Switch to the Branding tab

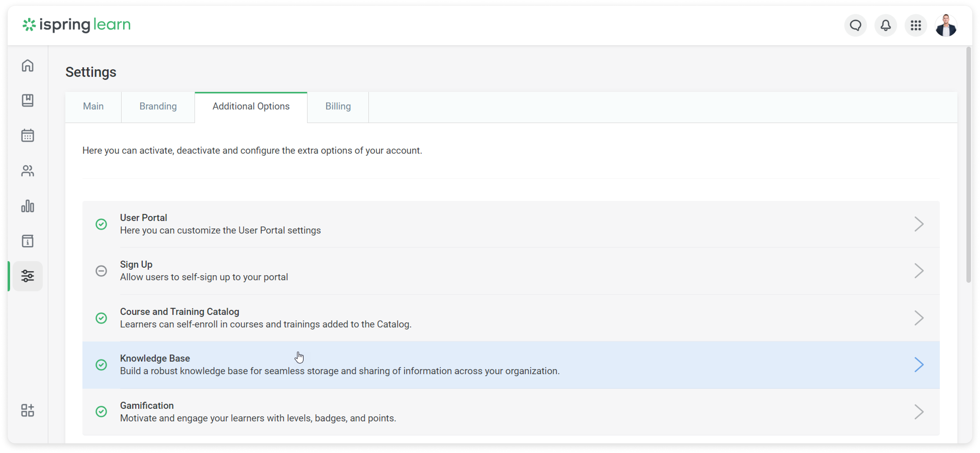[x=158, y=106]
